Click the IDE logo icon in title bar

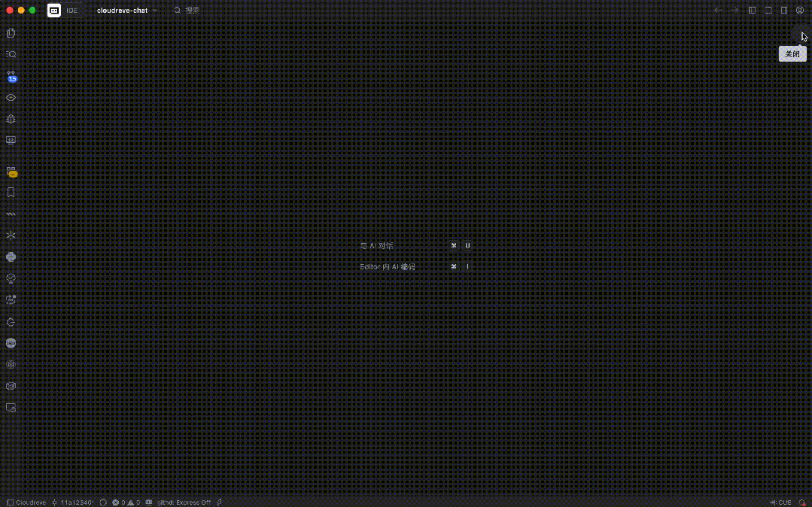tap(54, 11)
